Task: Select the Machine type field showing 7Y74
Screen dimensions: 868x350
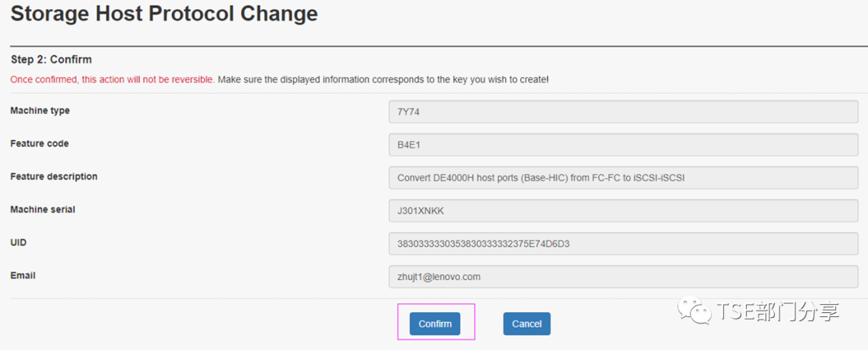Action: point(624,111)
